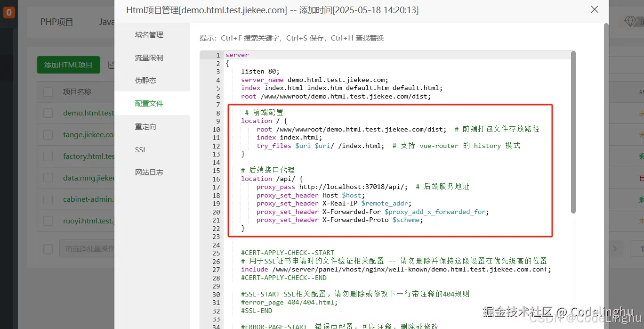Click the '#error_page 404/404.html;' line
This screenshot has width=644, height=329.
click(290, 302)
